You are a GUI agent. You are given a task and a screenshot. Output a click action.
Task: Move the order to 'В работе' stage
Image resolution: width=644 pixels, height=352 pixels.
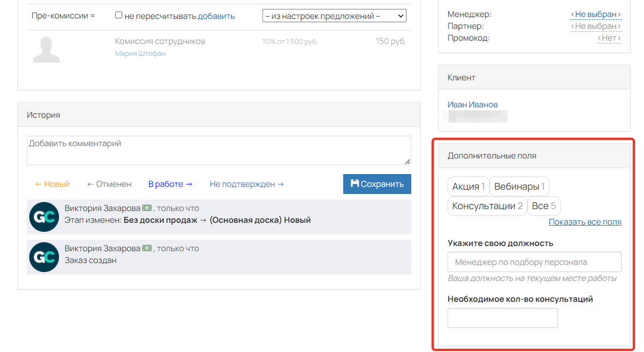point(170,184)
